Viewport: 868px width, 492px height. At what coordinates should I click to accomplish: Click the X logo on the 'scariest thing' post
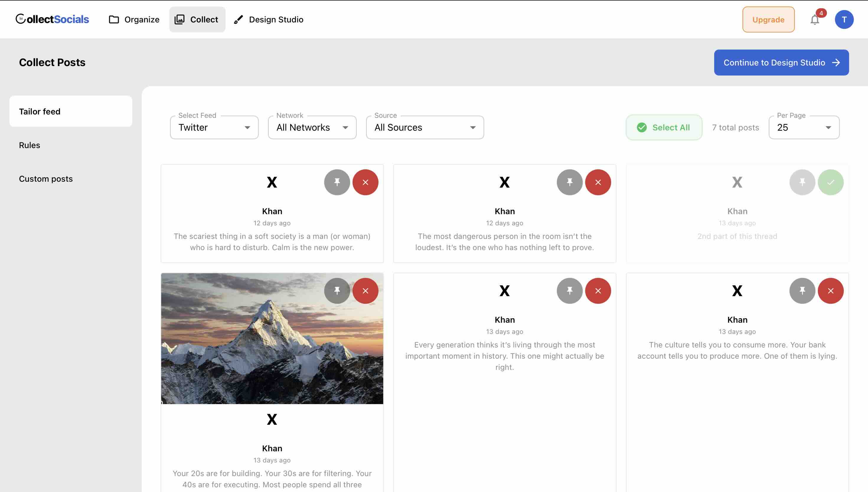pyautogui.click(x=272, y=182)
